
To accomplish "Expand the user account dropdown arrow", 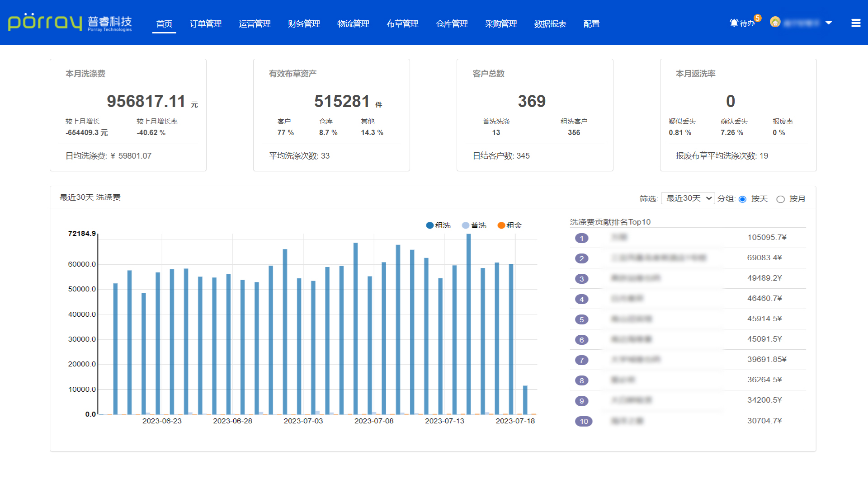I will pyautogui.click(x=829, y=23).
